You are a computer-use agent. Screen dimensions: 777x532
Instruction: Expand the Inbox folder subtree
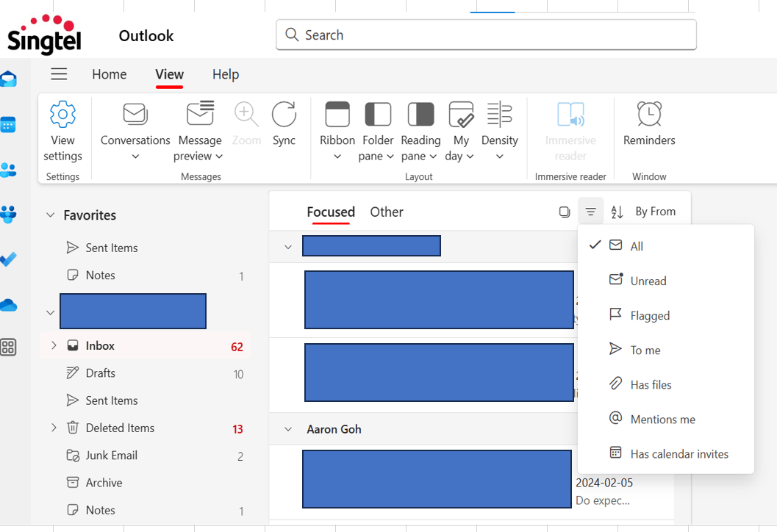[x=54, y=345]
